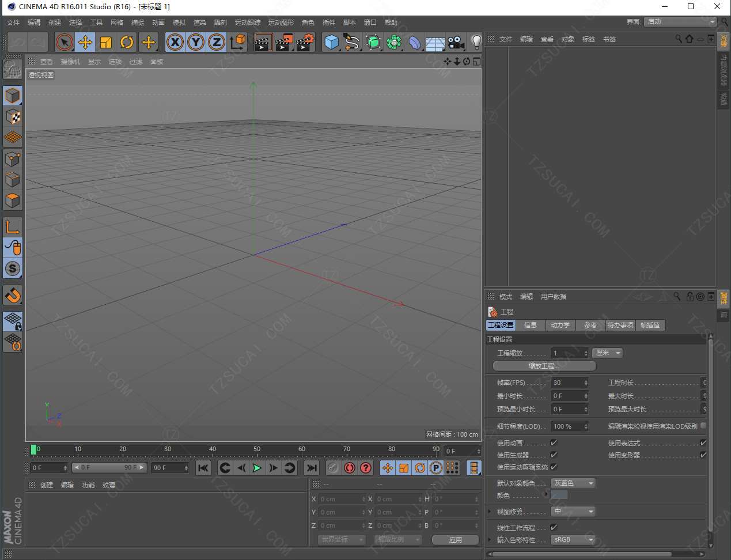The height and width of the screenshot is (560, 731).
Task: Click the Locked Workplane icon
Action: (13, 321)
